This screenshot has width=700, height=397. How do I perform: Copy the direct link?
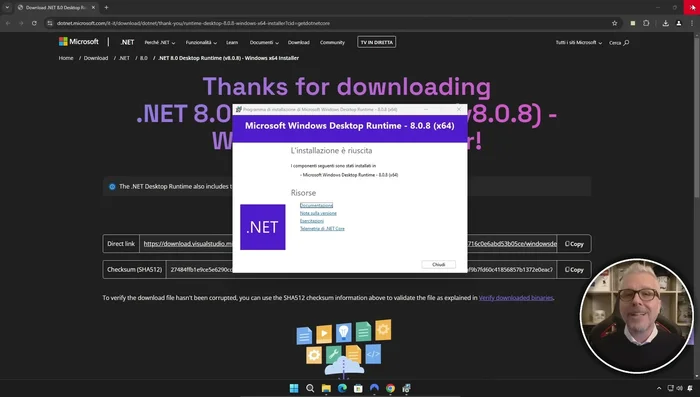pyautogui.click(x=574, y=244)
